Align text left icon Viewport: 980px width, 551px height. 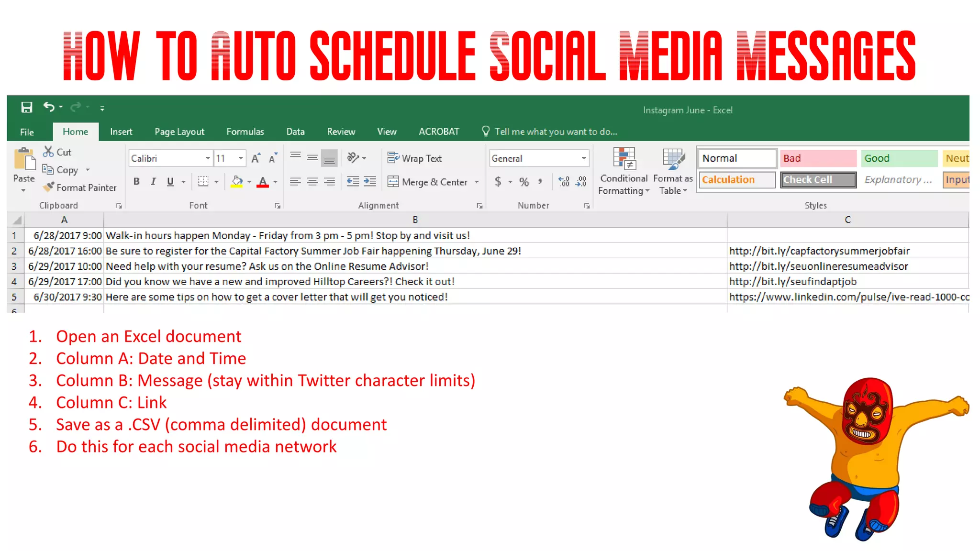click(296, 181)
